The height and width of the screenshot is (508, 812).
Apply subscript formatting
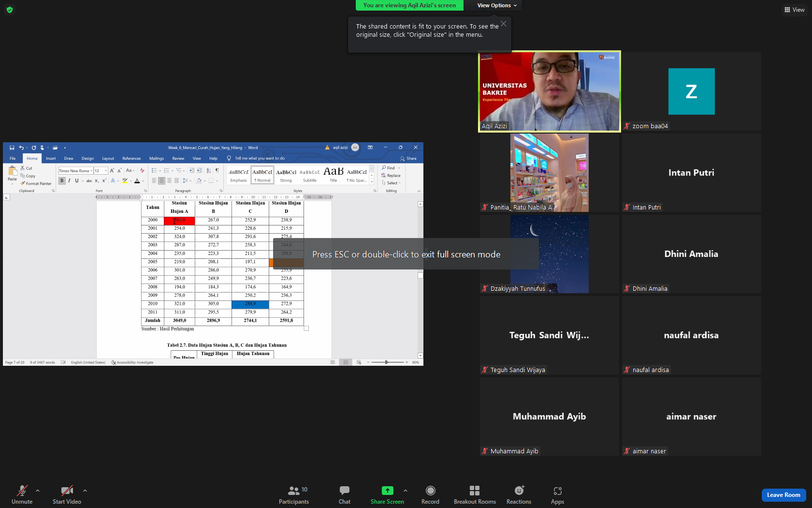97,181
